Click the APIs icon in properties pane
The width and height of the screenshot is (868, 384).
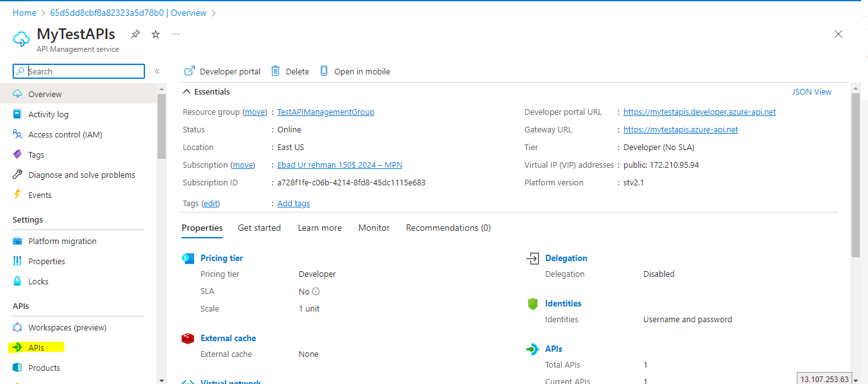click(x=533, y=349)
